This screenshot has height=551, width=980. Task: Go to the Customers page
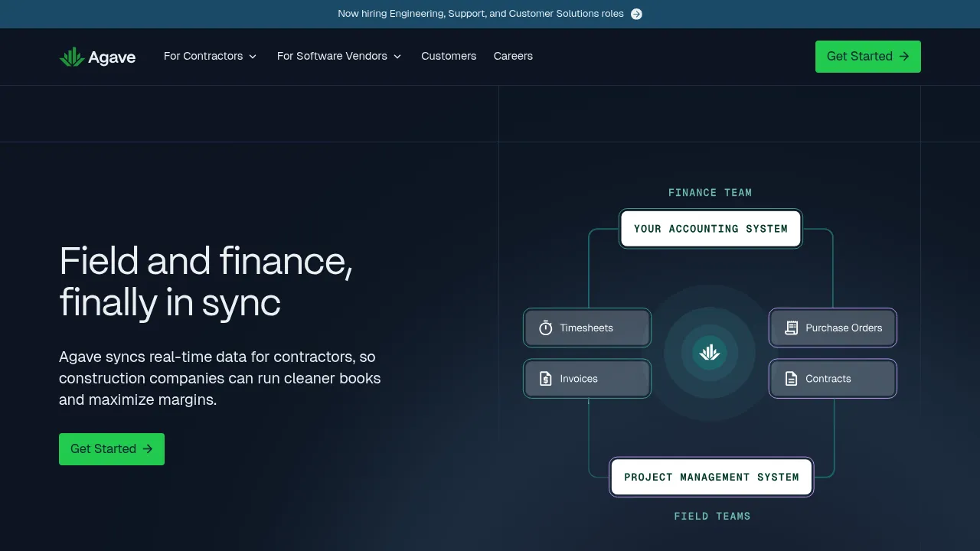449,56
